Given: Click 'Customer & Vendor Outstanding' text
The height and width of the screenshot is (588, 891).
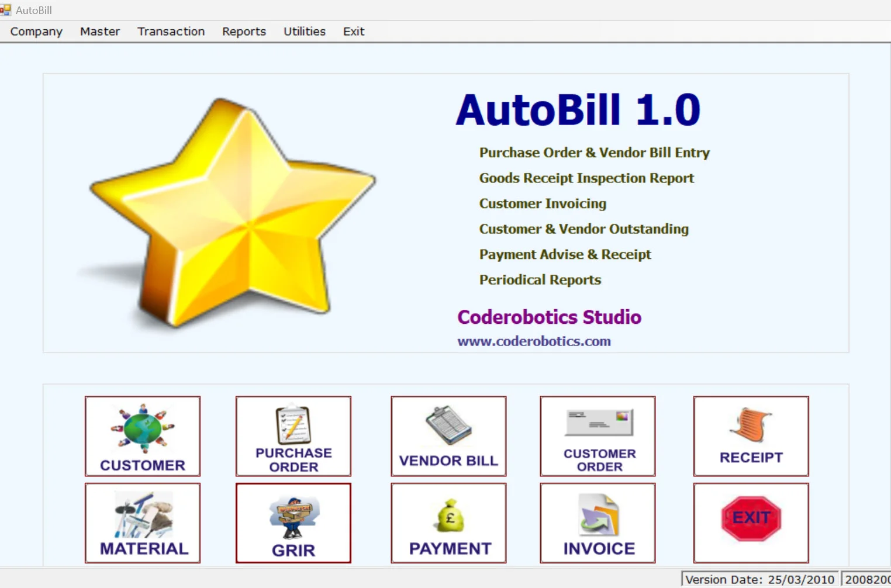Looking at the screenshot, I should [x=584, y=229].
